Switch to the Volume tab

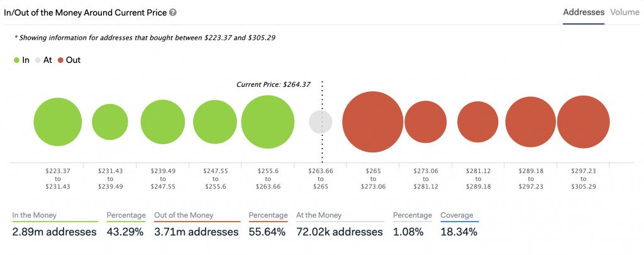click(x=624, y=12)
